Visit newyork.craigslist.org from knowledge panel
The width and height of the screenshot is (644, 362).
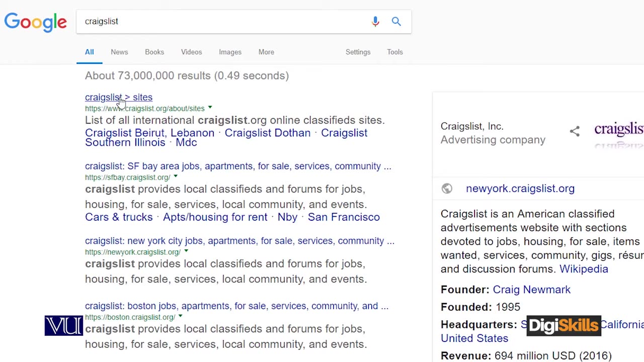tap(520, 188)
